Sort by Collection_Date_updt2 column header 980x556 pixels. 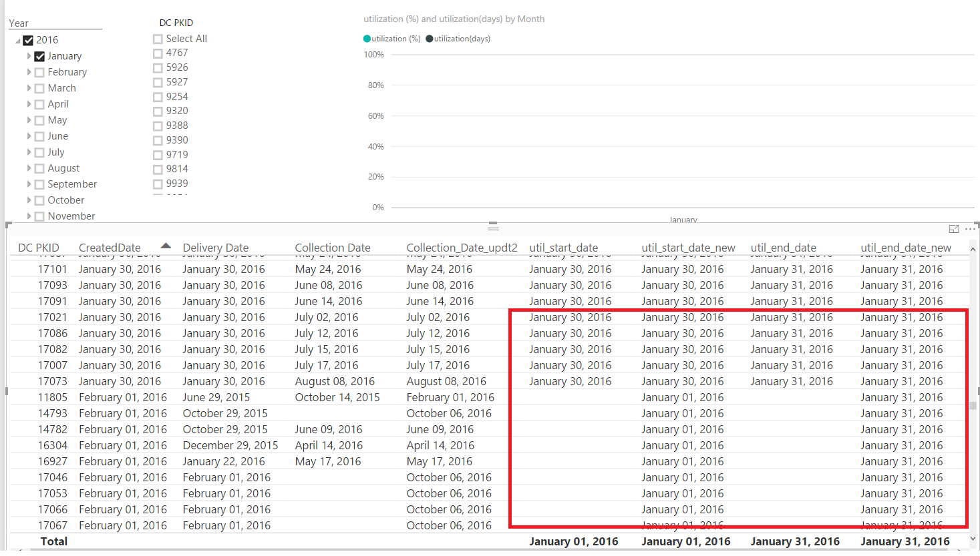[462, 248]
